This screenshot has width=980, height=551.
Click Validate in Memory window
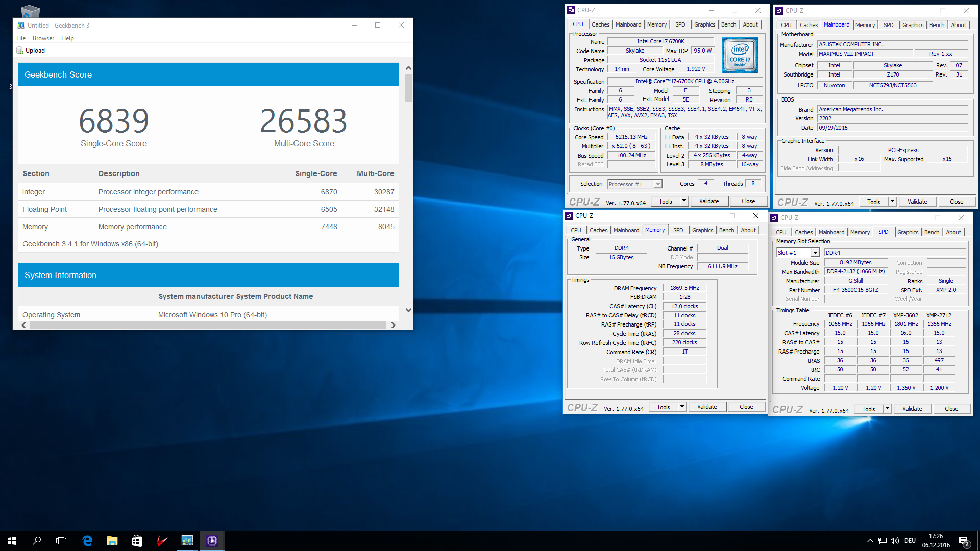coord(706,407)
